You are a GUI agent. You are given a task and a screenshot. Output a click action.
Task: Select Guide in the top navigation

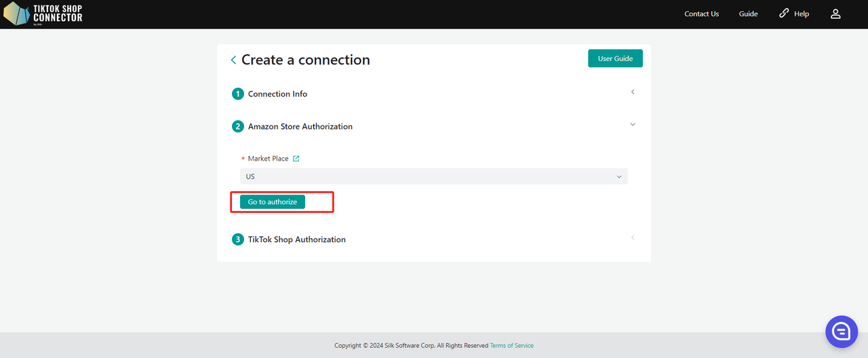(x=748, y=14)
